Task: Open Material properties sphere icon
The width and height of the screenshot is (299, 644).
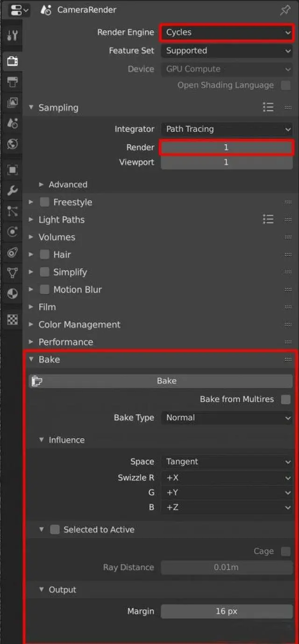Action: click(x=12, y=294)
